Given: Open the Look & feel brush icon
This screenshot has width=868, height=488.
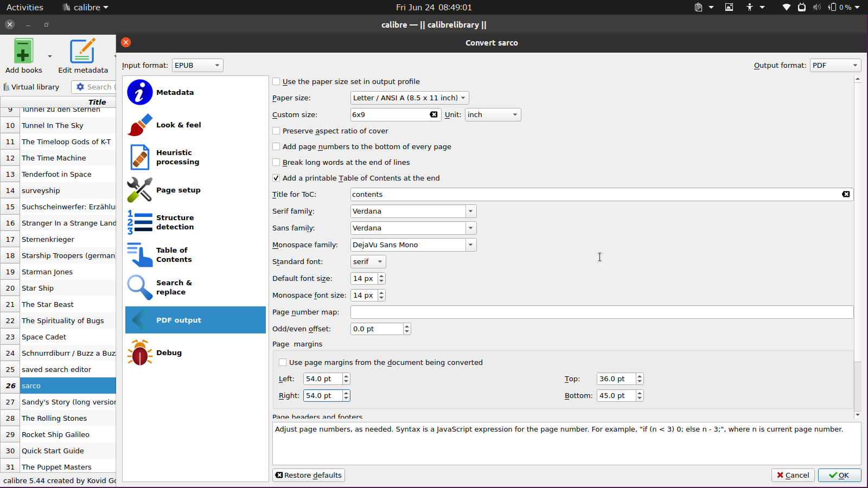Looking at the screenshot, I should 140,125.
